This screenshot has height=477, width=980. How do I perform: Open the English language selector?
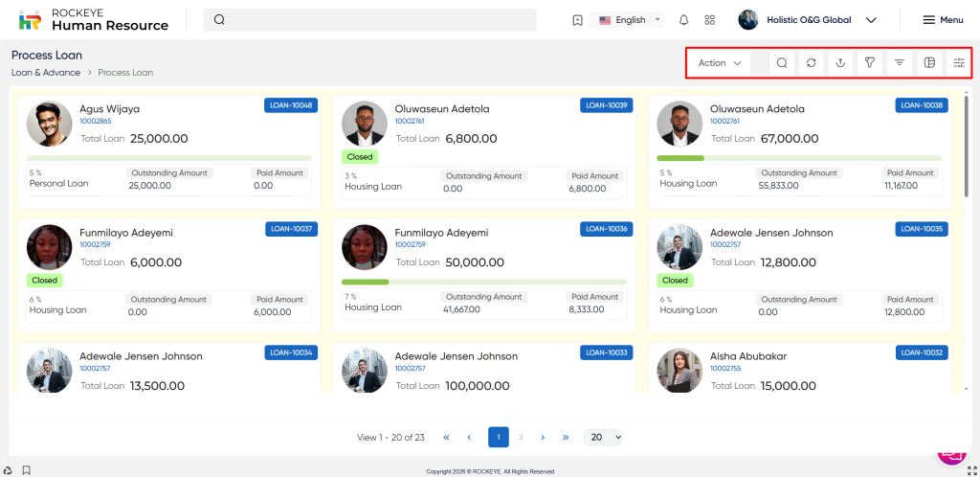click(630, 20)
